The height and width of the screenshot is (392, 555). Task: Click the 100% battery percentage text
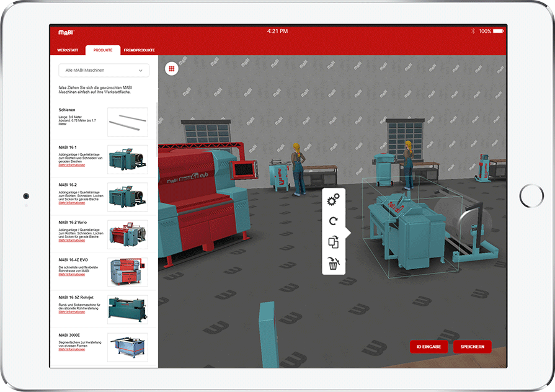click(485, 31)
